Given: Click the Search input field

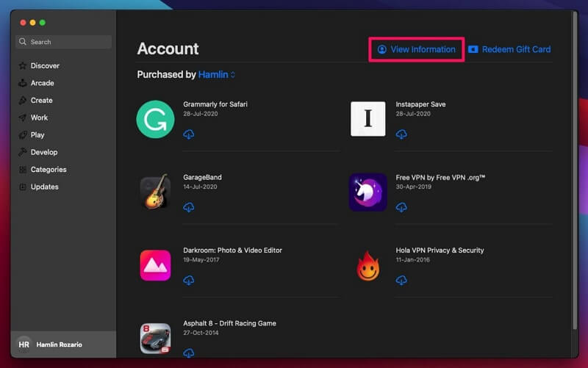Looking at the screenshot, I should coord(65,42).
